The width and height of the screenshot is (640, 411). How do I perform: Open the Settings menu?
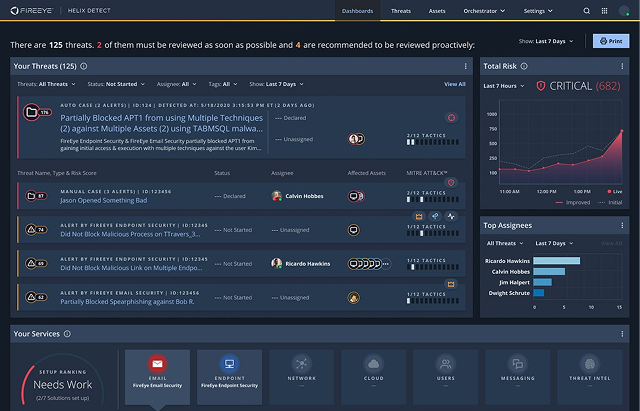538,11
